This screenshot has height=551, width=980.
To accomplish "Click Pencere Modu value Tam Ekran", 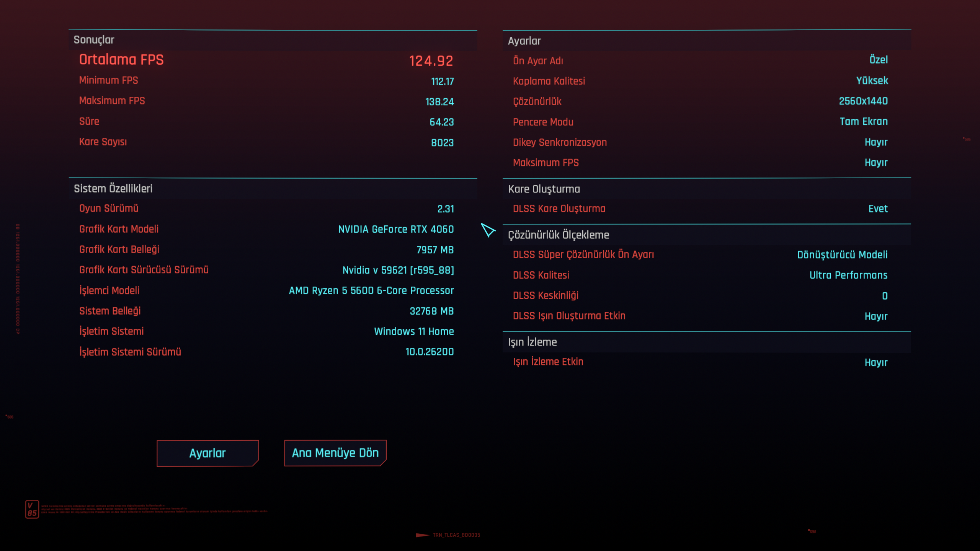I will (864, 121).
